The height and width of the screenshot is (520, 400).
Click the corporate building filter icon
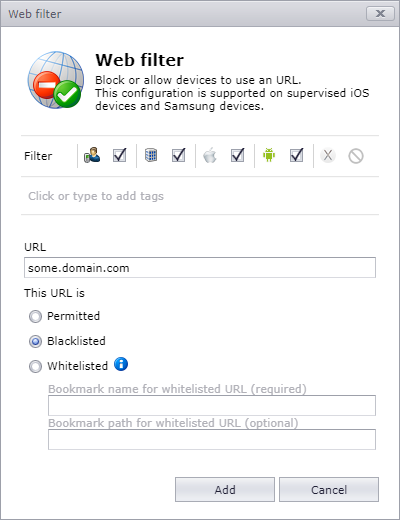151,155
